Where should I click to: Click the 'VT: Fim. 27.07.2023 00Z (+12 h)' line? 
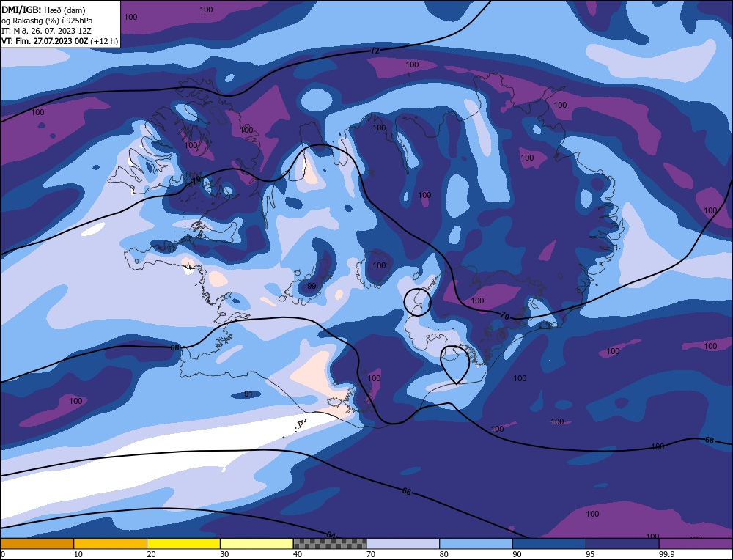click(x=60, y=41)
